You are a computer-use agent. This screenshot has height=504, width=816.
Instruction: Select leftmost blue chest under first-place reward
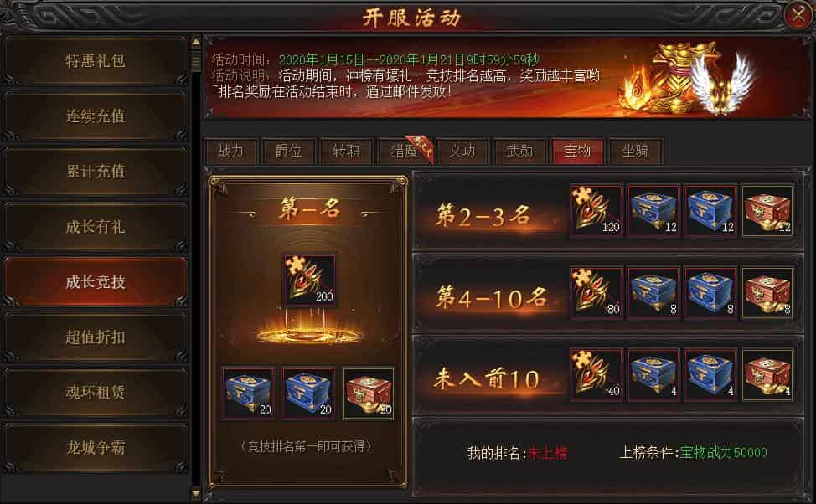coord(248,393)
